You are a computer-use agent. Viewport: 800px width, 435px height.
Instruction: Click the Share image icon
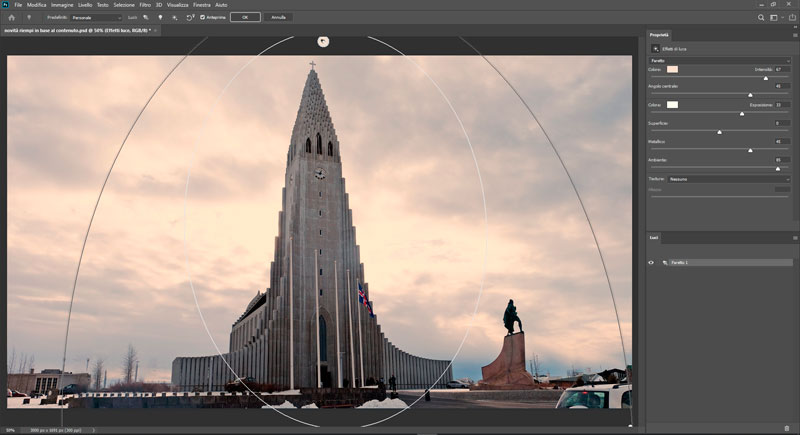point(792,17)
